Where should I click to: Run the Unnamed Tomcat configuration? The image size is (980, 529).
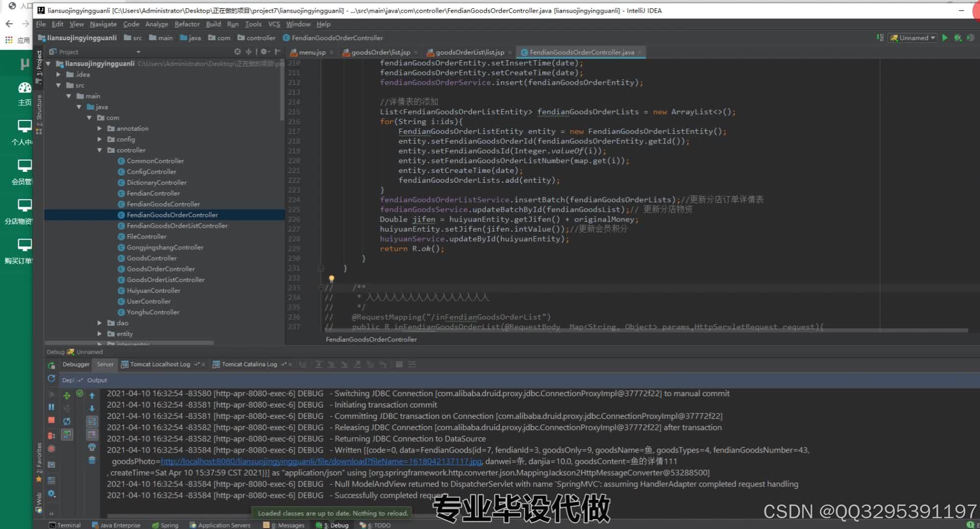click(x=945, y=38)
